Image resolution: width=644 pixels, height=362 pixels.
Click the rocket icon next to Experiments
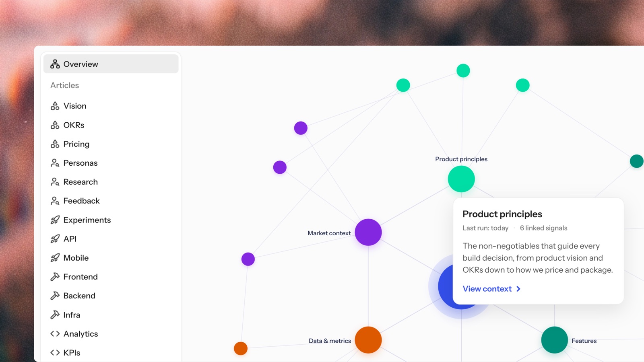[55, 220]
